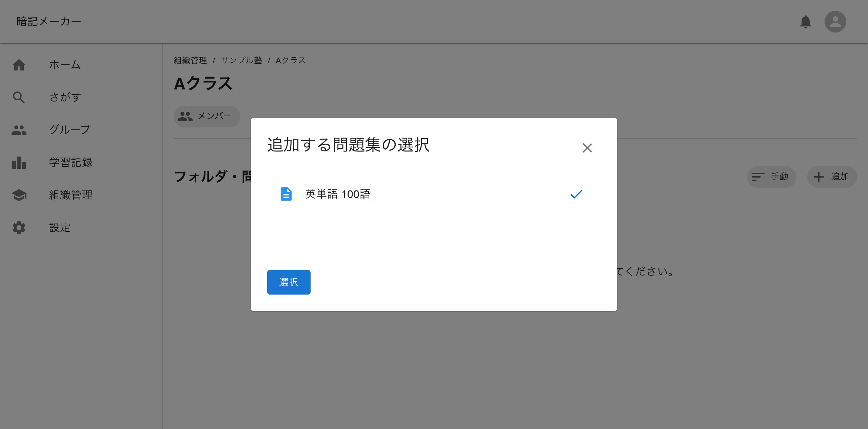Open 組織管理 in the sidebar

[x=71, y=195]
